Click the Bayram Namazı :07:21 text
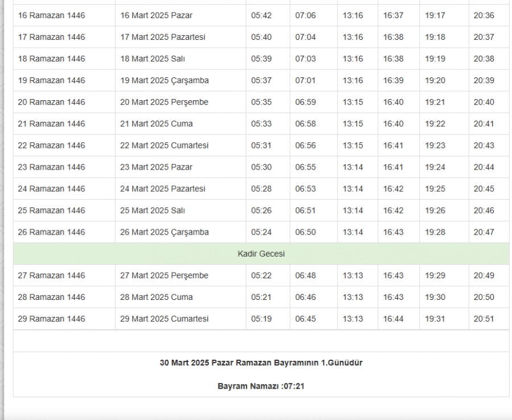512x420 pixels. (261, 386)
